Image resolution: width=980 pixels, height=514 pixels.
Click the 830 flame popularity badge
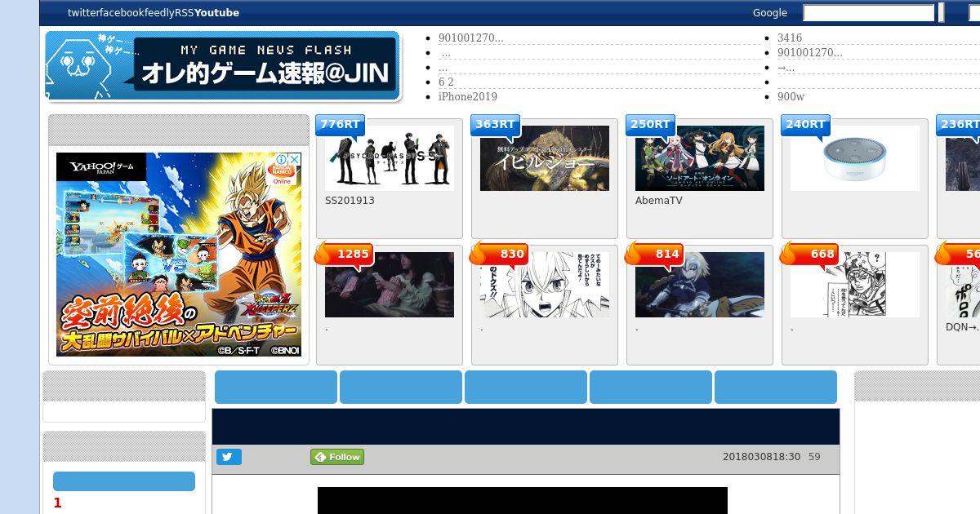coord(499,254)
